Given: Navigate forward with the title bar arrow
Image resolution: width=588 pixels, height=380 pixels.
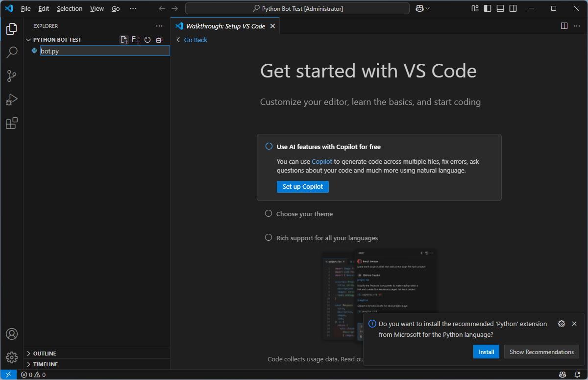Looking at the screenshot, I should pyautogui.click(x=175, y=8).
